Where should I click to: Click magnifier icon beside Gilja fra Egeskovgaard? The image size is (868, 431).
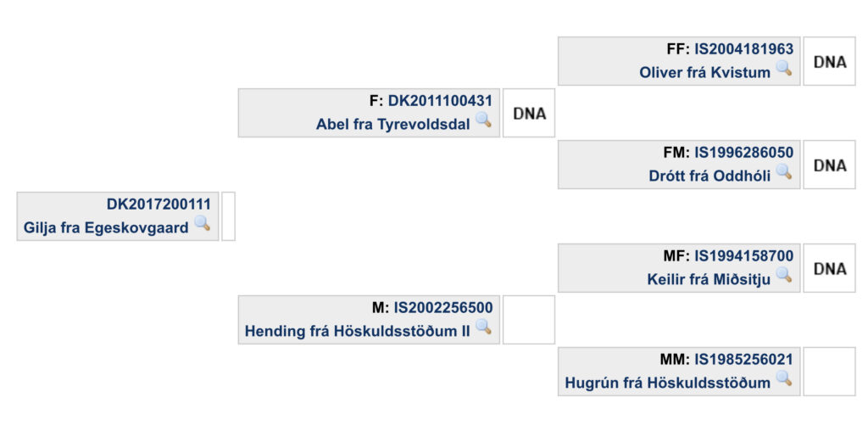(202, 224)
